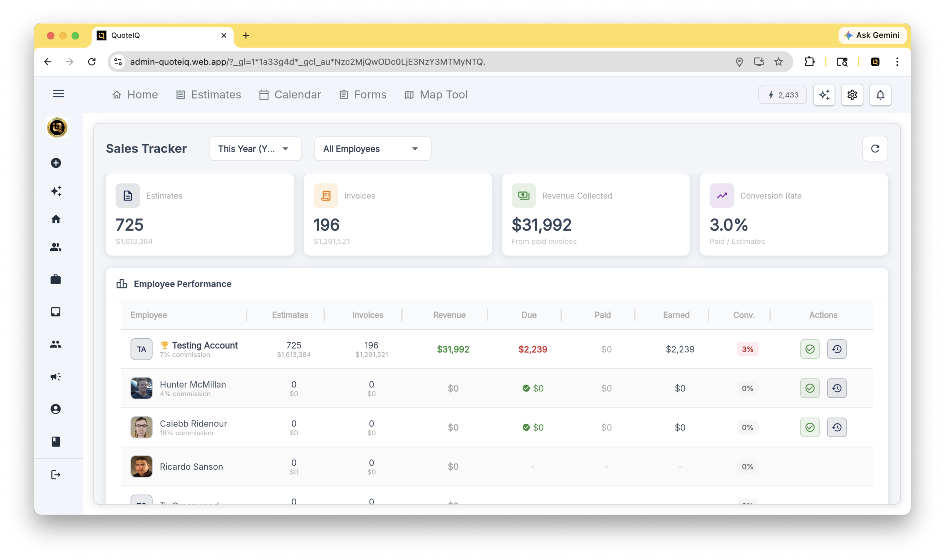Click the Testing Account employee name
The height and width of the screenshot is (560, 945).
[x=205, y=345]
